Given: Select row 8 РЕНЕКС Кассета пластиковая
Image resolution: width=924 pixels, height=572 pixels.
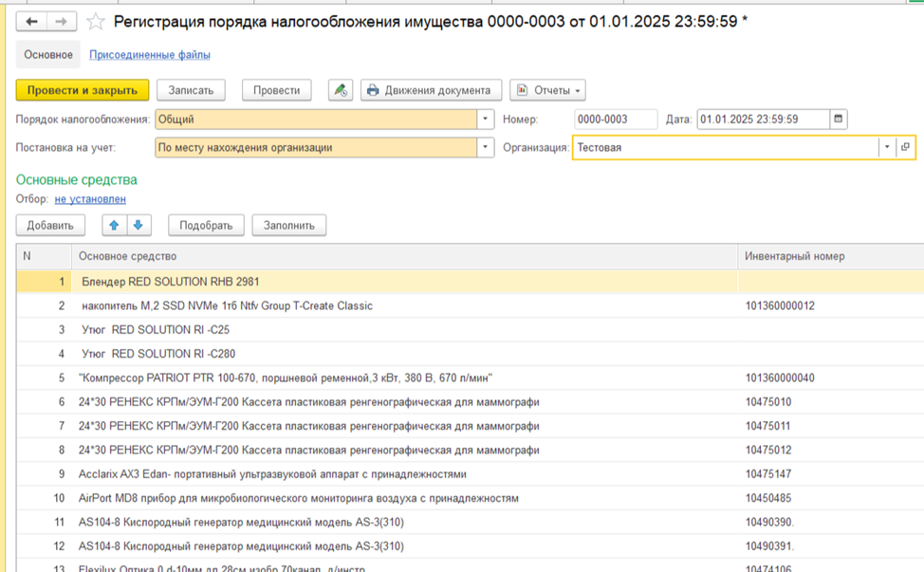Looking at the screenshot, I should click(471, 450).
